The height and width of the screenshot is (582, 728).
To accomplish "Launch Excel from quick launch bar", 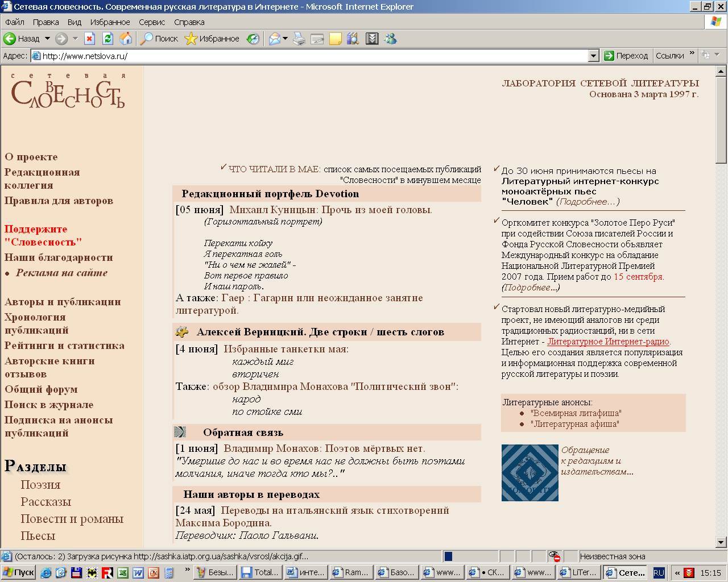I will point(122,573).
